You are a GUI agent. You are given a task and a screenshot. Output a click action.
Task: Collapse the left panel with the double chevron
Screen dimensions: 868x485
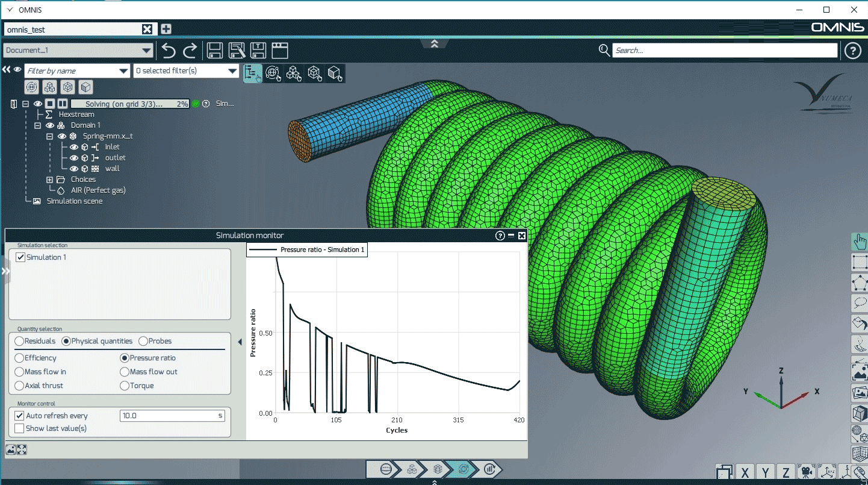point(6,70)
